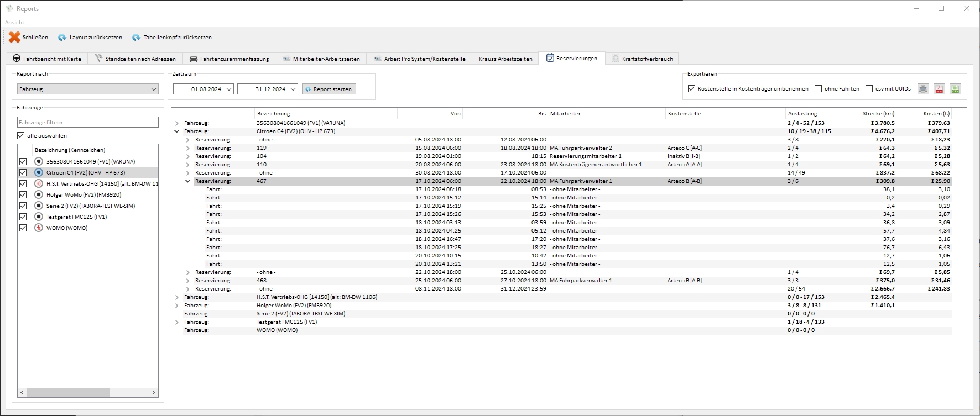This screenshot has height=416, width=980.
Task: Click the vehicle list horizontal scrollbar
Action: coord(68,392)
